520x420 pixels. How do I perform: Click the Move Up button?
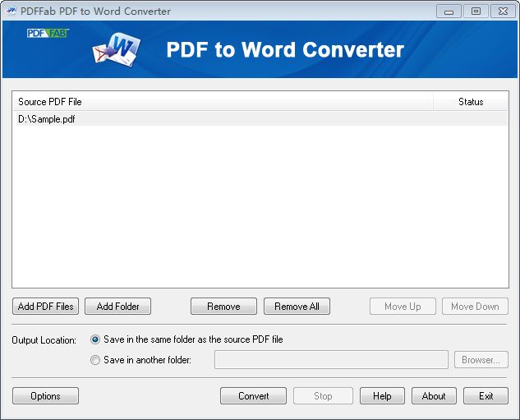[403, 307]
